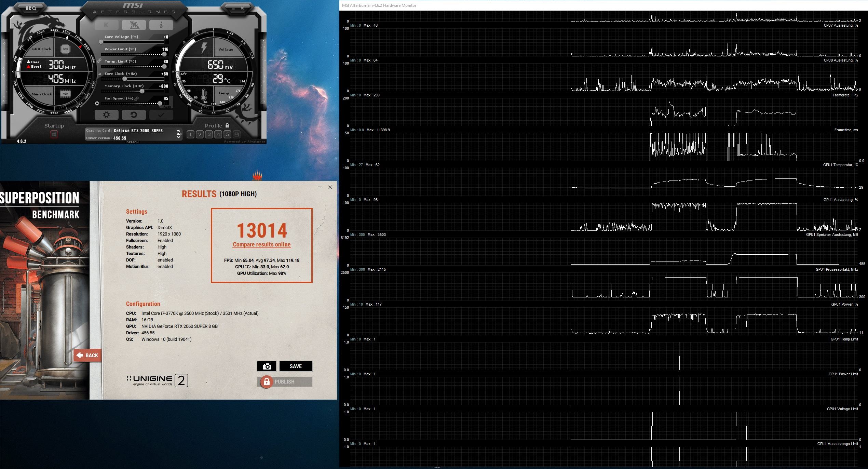The height and width of the screenshot is (469, 868).
Task: Click the Resolution 1920 x 1080 value
Action: (x=169, y=234)
